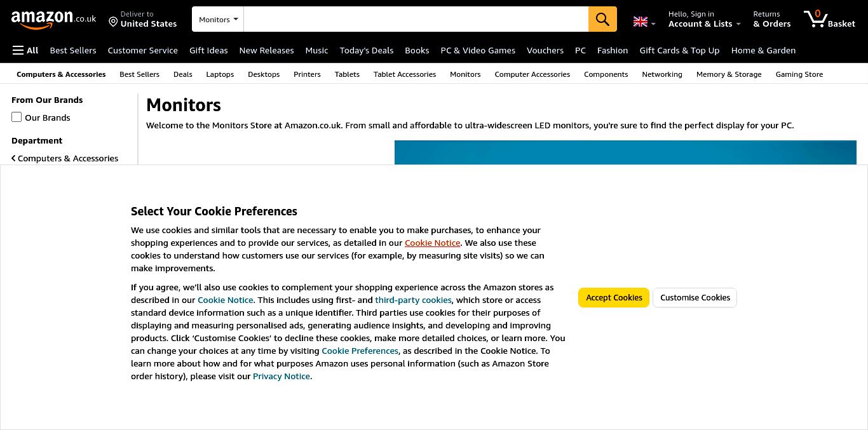Browse Fashion section

(x=613, y=50)
